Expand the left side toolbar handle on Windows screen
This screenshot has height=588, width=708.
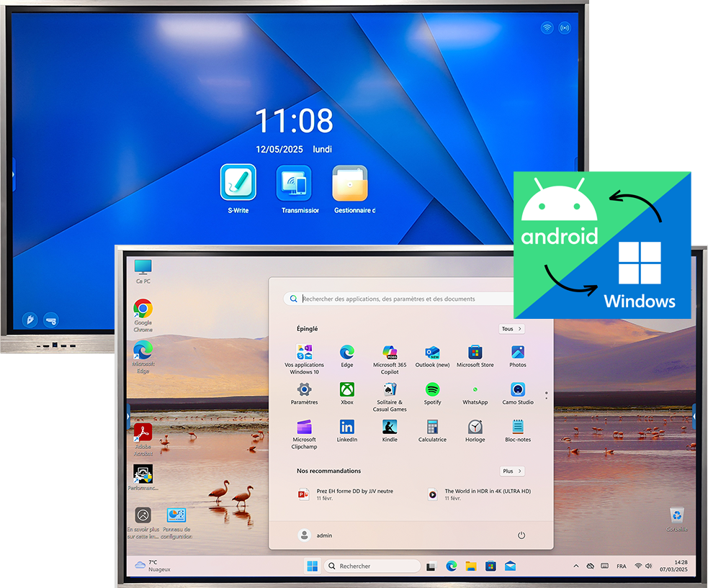tap(129, 416)
